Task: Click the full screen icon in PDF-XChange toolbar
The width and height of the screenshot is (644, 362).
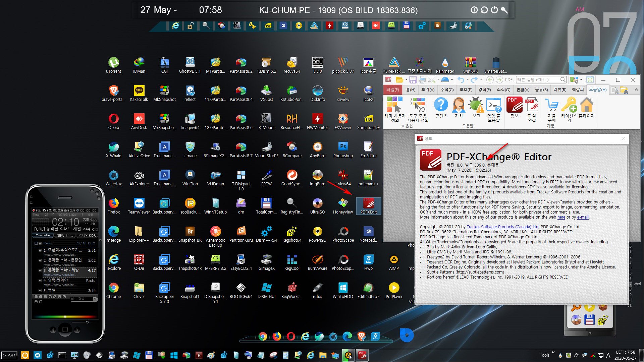Action: 590,80
